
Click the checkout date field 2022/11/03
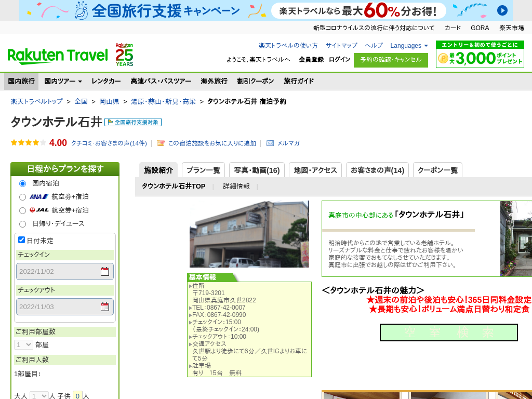[65, 307]
